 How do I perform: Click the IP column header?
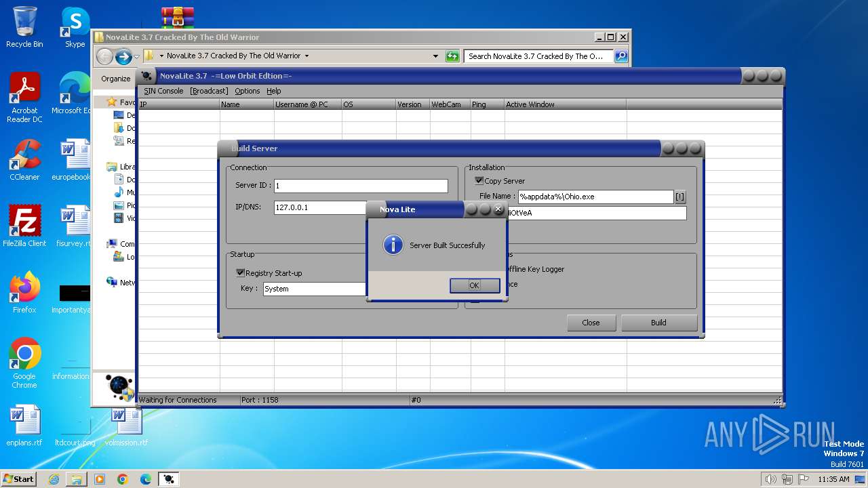coord(179,104)
